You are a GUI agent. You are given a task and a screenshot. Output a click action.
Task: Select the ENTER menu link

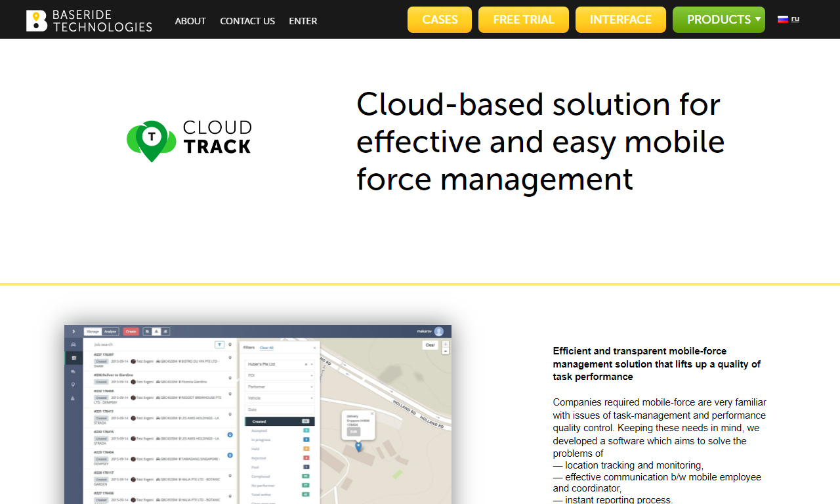pyautogui.click(x=303, y=21)
